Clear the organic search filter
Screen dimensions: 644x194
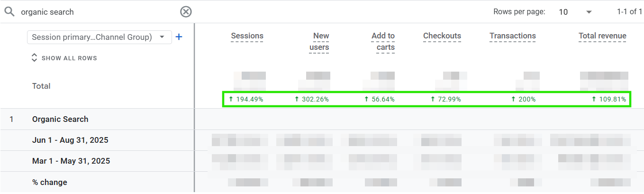point(186,12)
